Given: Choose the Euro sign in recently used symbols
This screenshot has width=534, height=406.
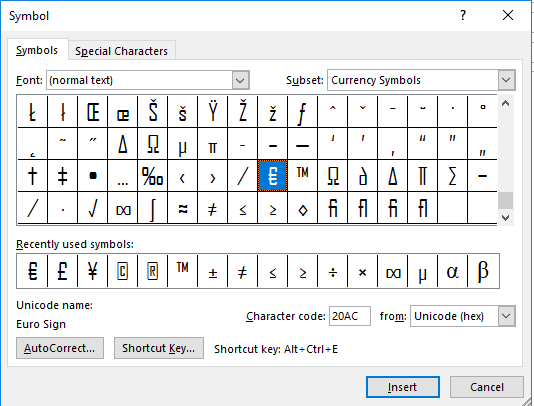Looking at the screenshot, I should [32, 271].
